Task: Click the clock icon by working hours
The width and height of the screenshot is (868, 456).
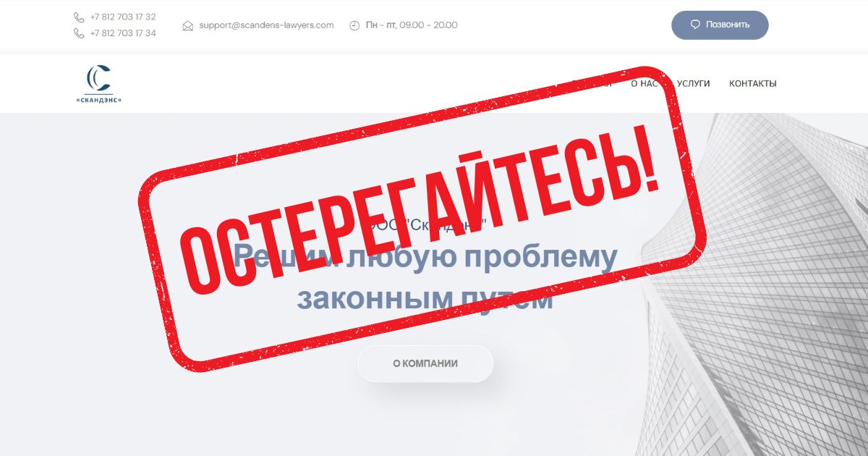Action: 354,25
